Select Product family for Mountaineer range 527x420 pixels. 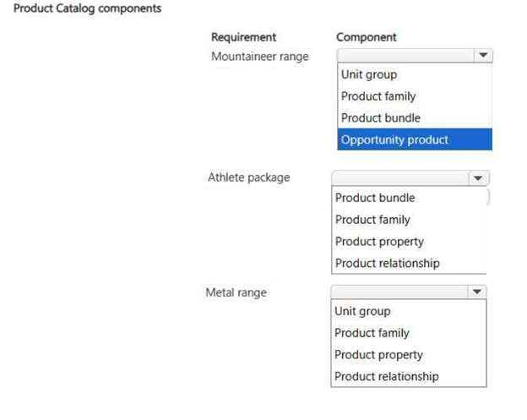coord(415,96)
